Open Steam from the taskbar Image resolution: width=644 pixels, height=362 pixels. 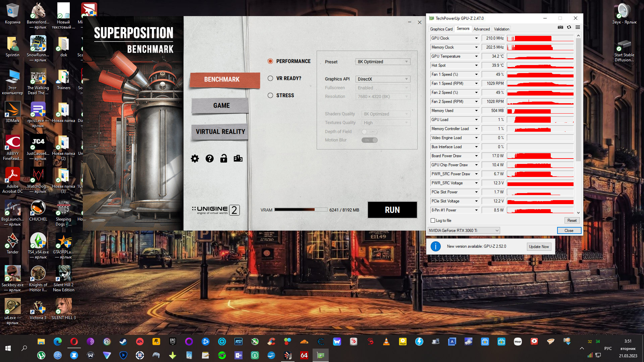(x=123, y=342)
